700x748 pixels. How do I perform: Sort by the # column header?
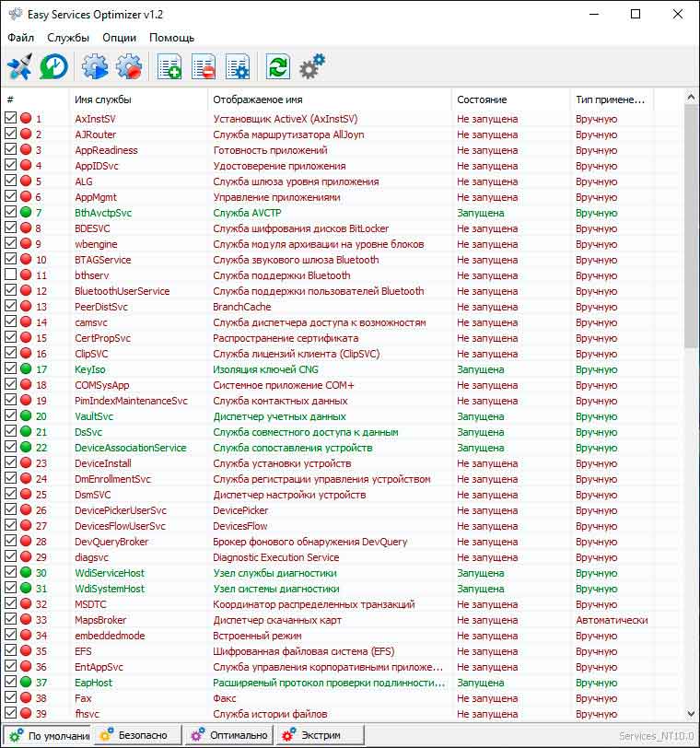(36, 99)
